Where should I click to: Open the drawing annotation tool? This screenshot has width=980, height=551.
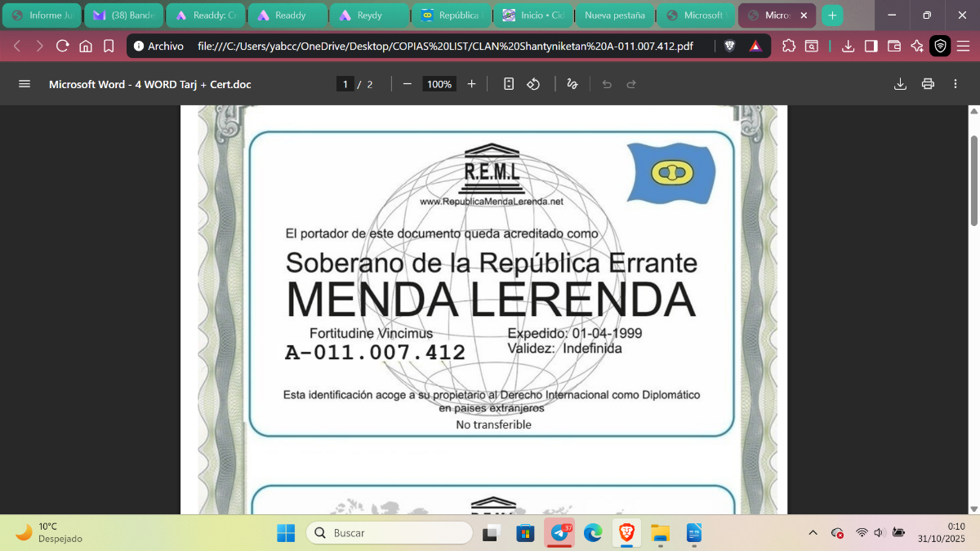tap(572, 83)
